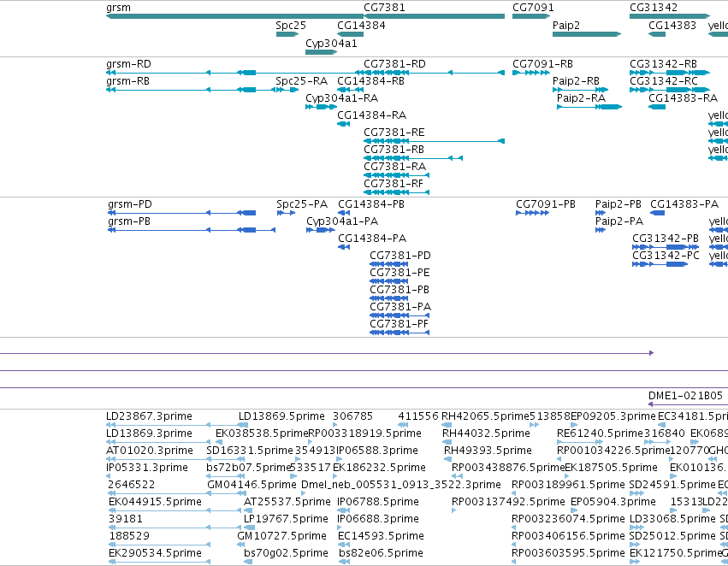Select transcript grsm-RD

[128, 64]
